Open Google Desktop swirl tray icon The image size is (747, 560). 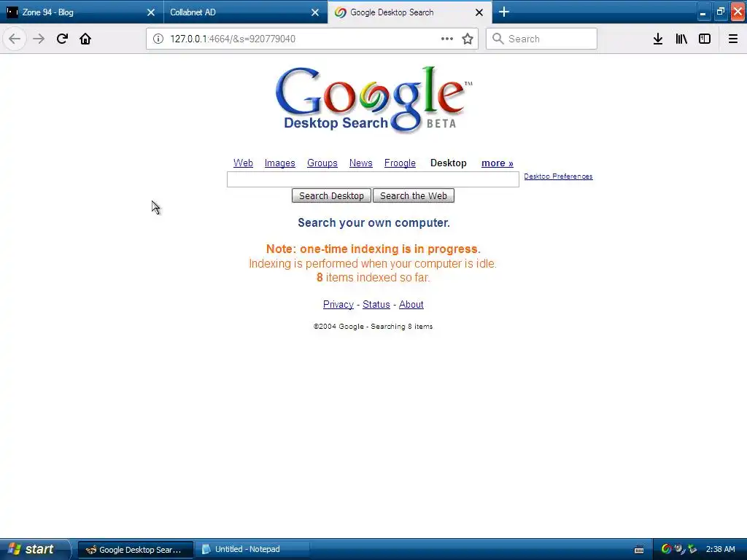pyautogui.click(x=667, y=549)
